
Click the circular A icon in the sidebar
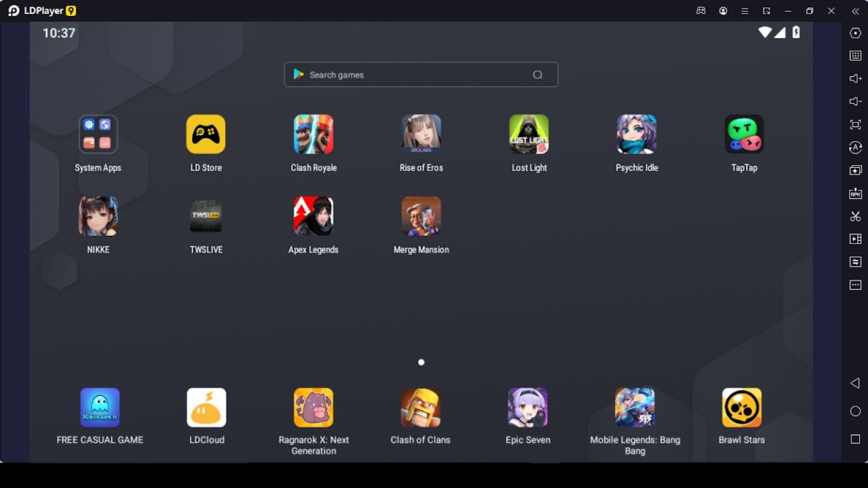(856, 147)
